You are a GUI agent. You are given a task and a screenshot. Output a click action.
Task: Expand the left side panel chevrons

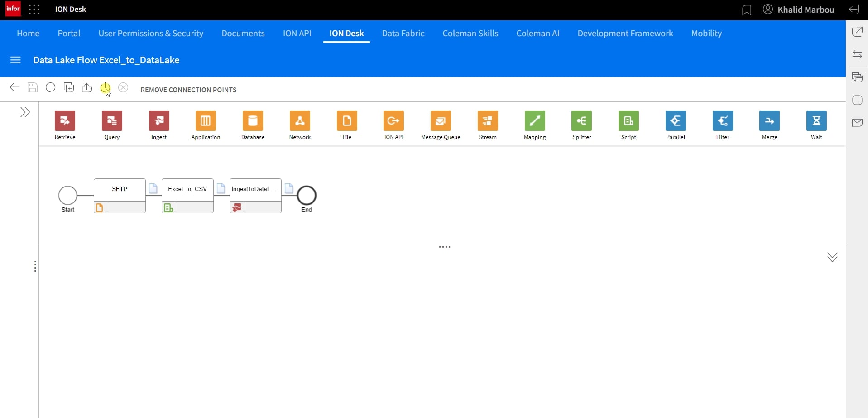pyautogui.click(x=25, y=112)
